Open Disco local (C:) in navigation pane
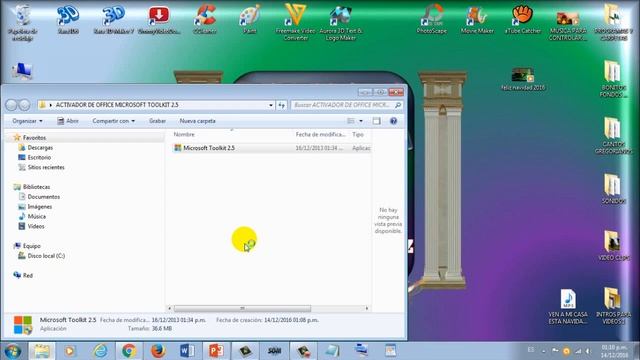 (46, 256)
